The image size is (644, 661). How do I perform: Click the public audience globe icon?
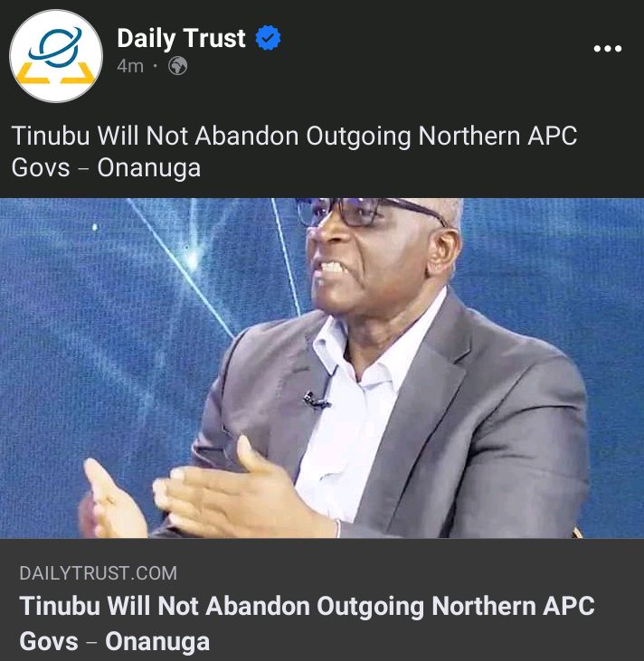tap(178, 66)
